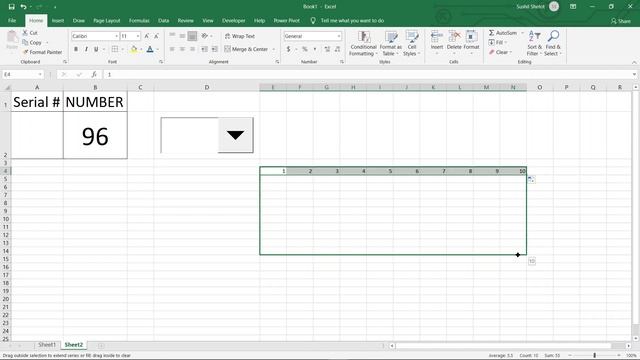This screenshot has height=360, width=640.
Task: Increase font size icon
Action: click(147, 36)
